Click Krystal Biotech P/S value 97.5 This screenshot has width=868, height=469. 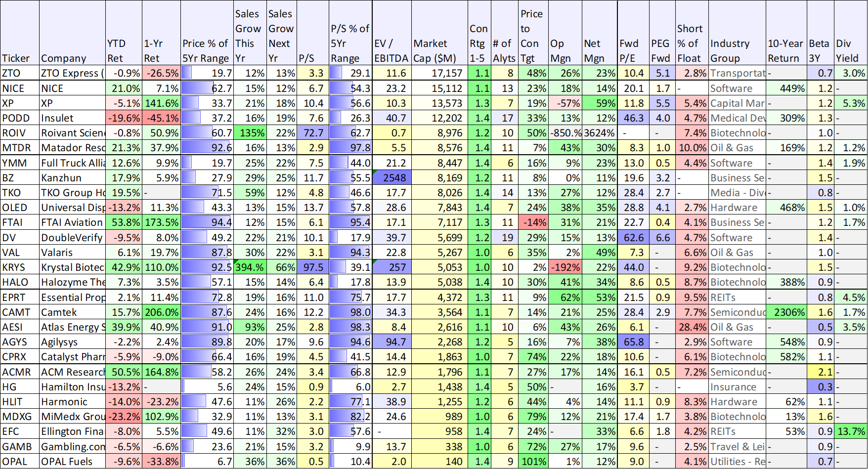pyautogui.click(x=313, y=267)
